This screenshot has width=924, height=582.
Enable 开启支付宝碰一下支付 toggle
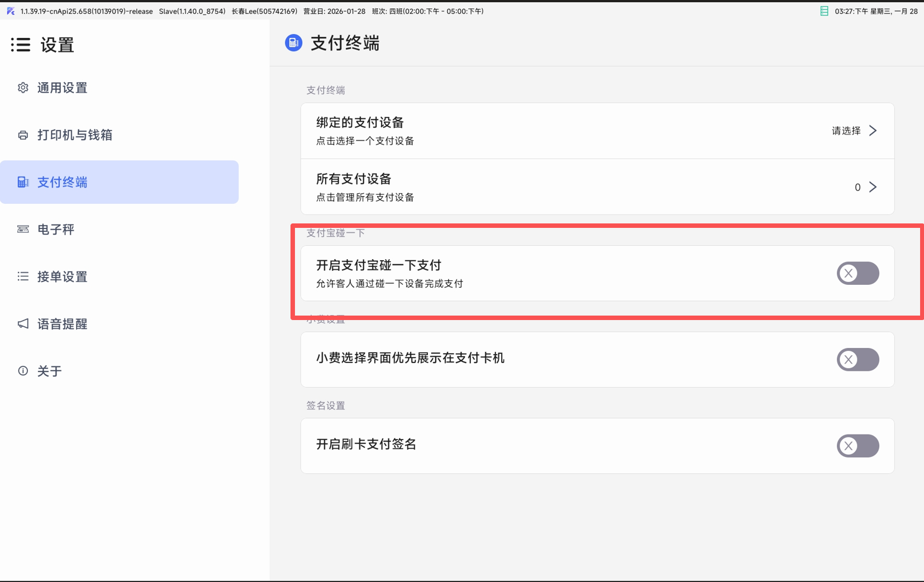pyautogui.click(x=858, y=273)
